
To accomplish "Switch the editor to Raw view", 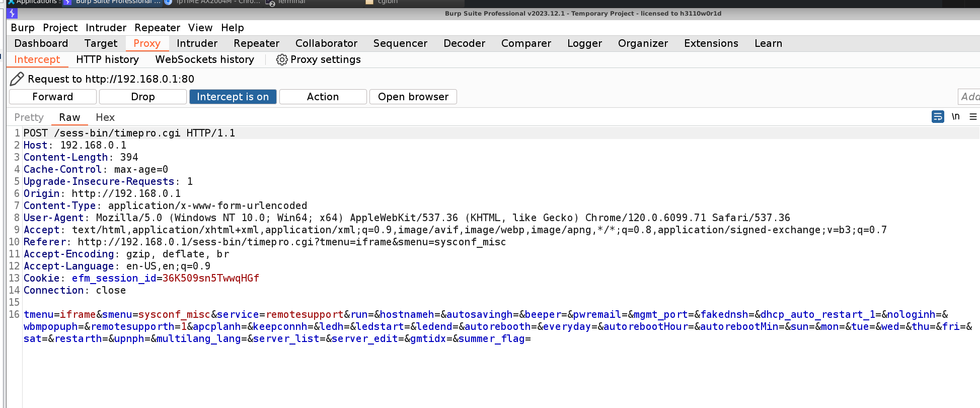I will (x=69, y=117).
